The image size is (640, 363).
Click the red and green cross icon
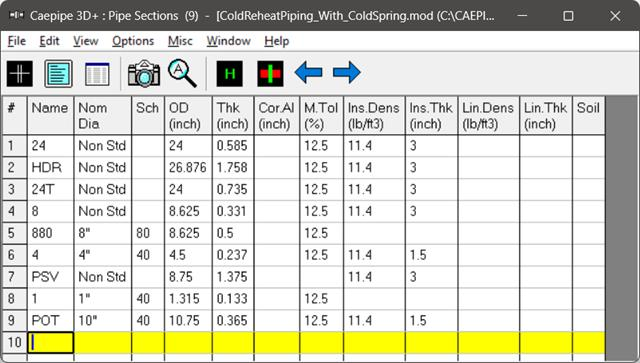(270, 74)
